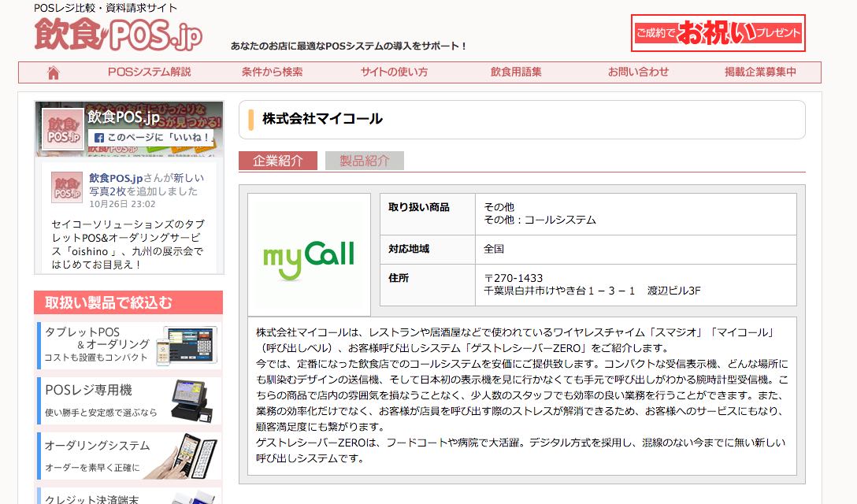Click 掲載企業募集中 in the navigation bar
The width and height of the screenshot is (857, 504).
pyautogui.click(x=760, y=72)
